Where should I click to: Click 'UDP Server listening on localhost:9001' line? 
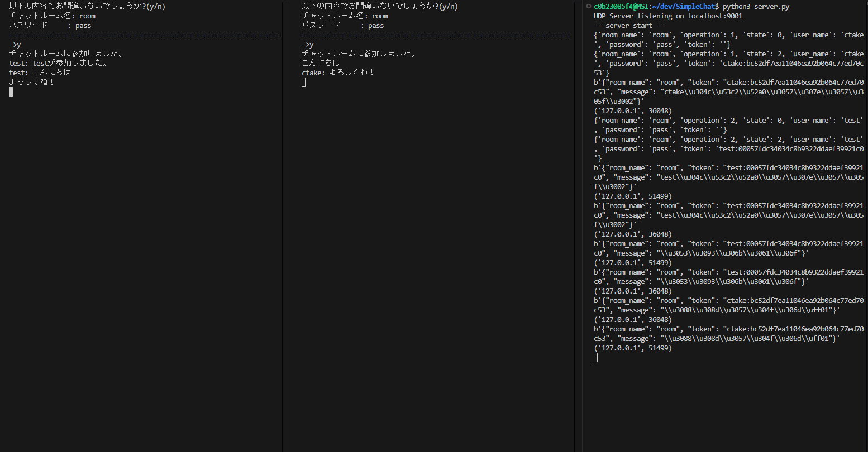point(667,16)
